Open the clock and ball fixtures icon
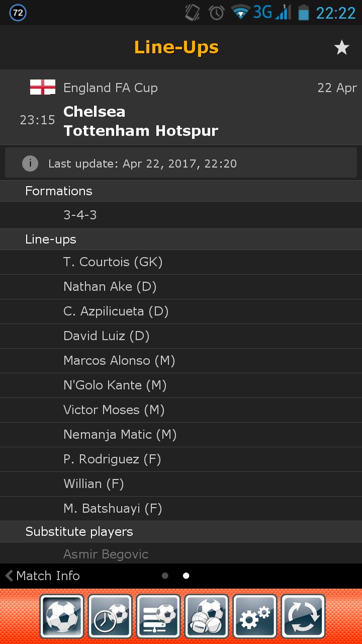Image resolution: width=362 pixels, height=644 pixels. 110,617
